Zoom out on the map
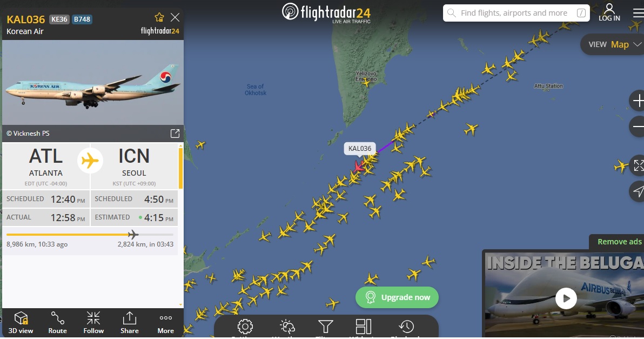Viewport: 644px width, 339px height. click(638, 126)
